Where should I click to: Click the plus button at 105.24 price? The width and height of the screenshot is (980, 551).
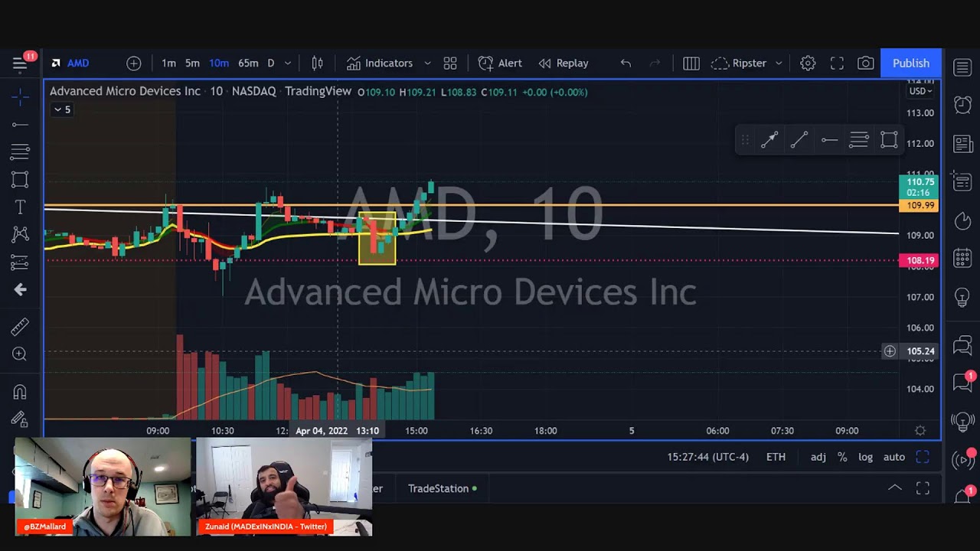click(890, 351)
